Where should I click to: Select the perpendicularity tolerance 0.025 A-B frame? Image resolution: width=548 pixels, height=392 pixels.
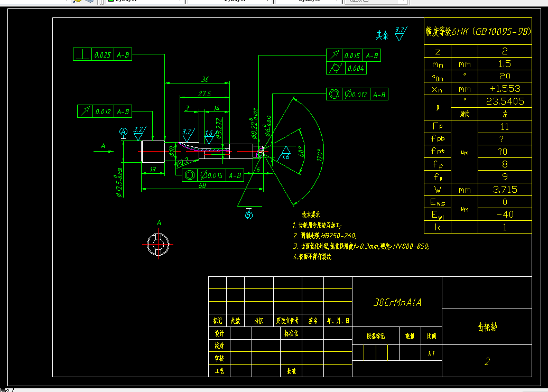pos(103,54)
